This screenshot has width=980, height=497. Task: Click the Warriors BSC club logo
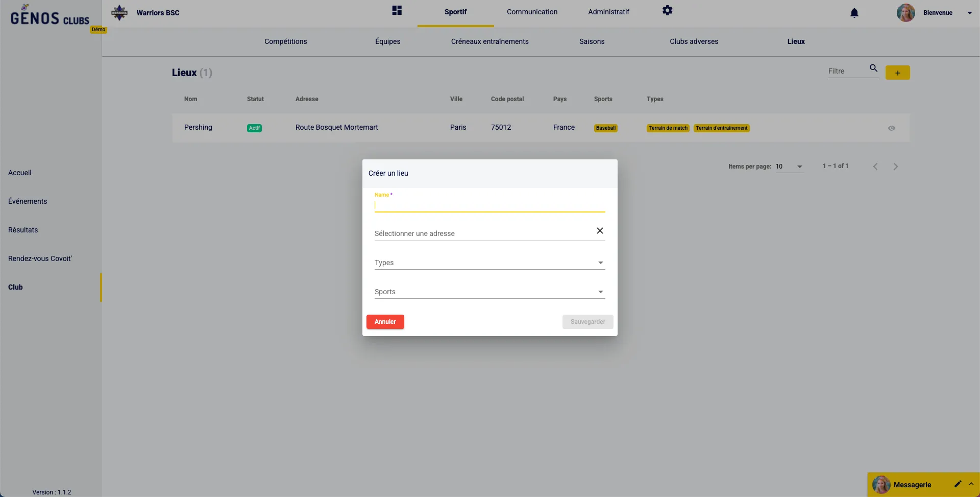(x=119, y=13)
